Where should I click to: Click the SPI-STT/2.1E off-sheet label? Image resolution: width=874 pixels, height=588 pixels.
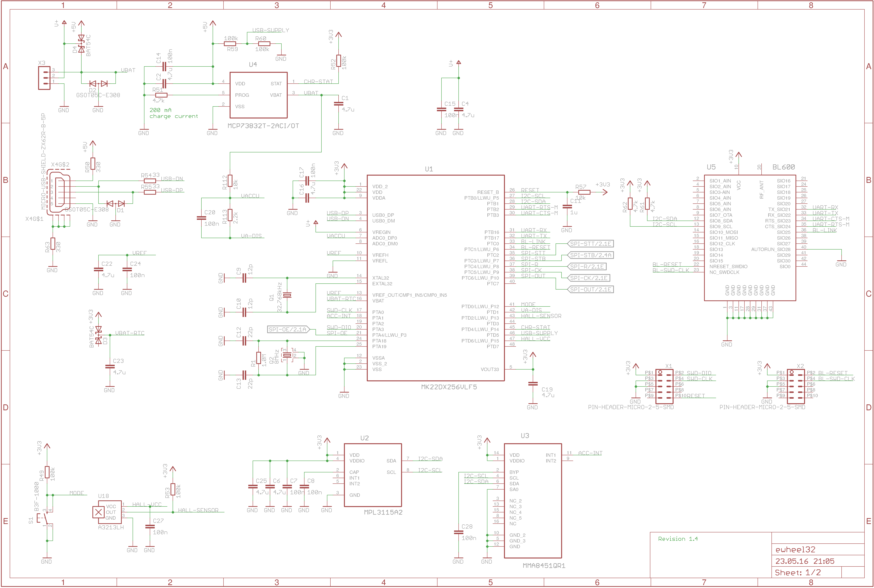tap(590, 244)
